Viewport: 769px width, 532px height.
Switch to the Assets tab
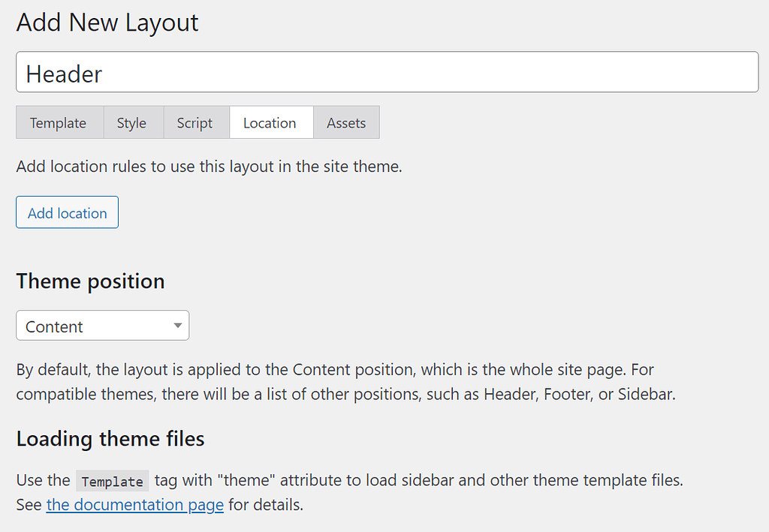(x=346, y=122)
